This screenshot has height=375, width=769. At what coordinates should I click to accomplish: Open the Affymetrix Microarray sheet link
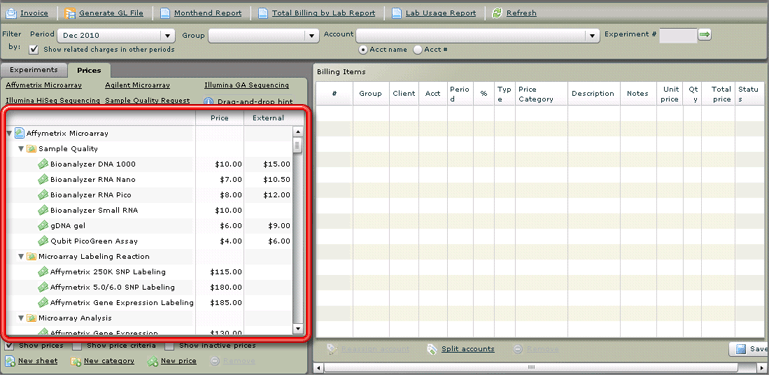44,85
